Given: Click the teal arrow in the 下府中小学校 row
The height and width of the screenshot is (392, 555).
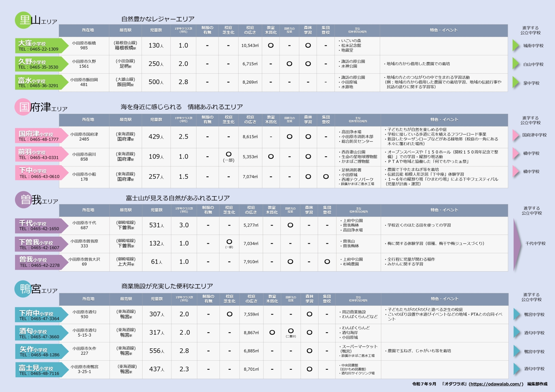Looking at the screenshot, I should 517,314.
